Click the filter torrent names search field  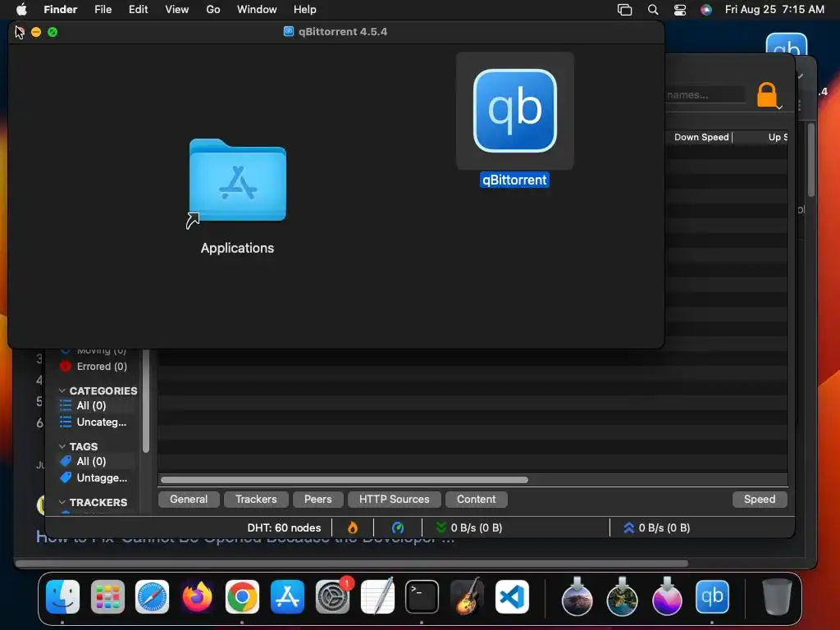coord(705,95)
